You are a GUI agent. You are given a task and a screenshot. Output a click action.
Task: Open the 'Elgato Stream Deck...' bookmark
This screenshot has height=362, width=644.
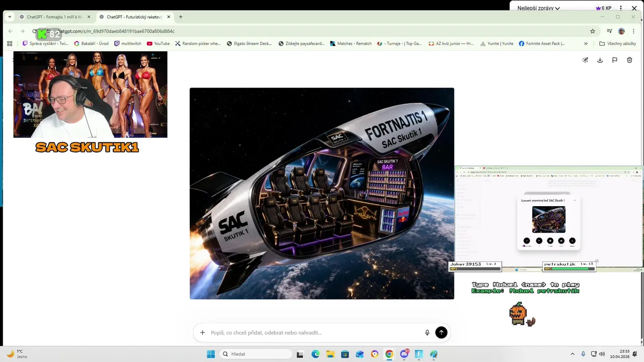(249, 44)
